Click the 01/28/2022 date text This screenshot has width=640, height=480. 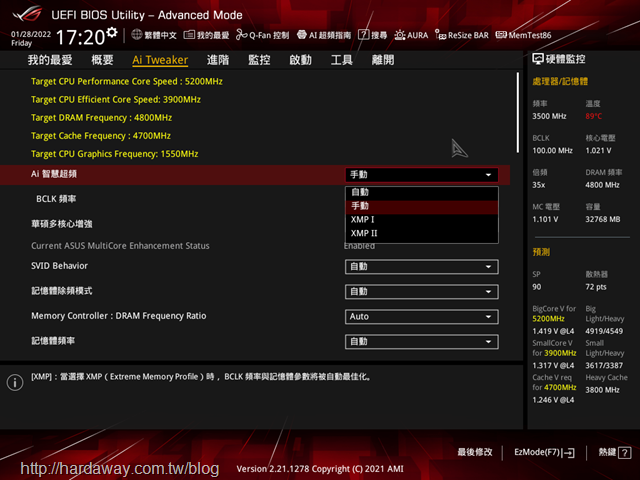(31, 34)
